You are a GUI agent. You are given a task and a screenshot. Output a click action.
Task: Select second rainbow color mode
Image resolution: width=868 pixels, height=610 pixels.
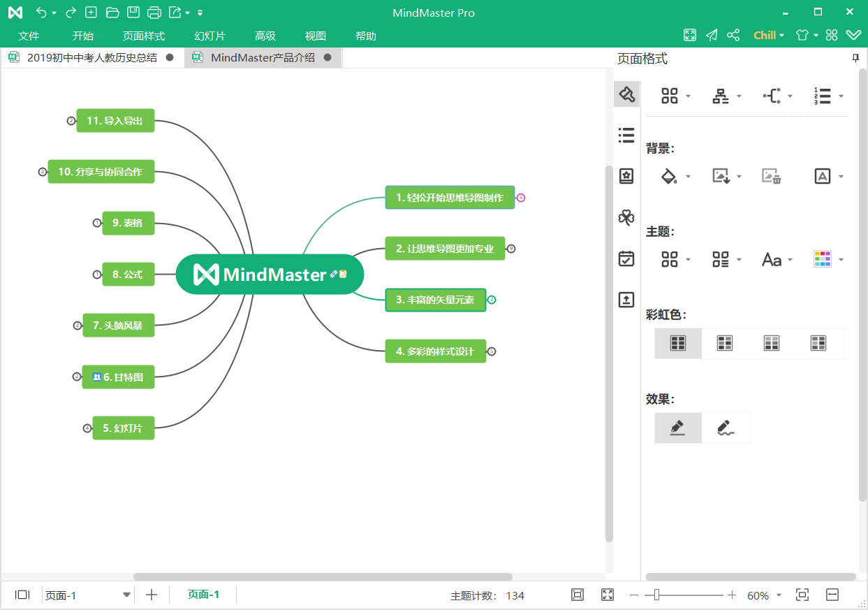point(725,343)
